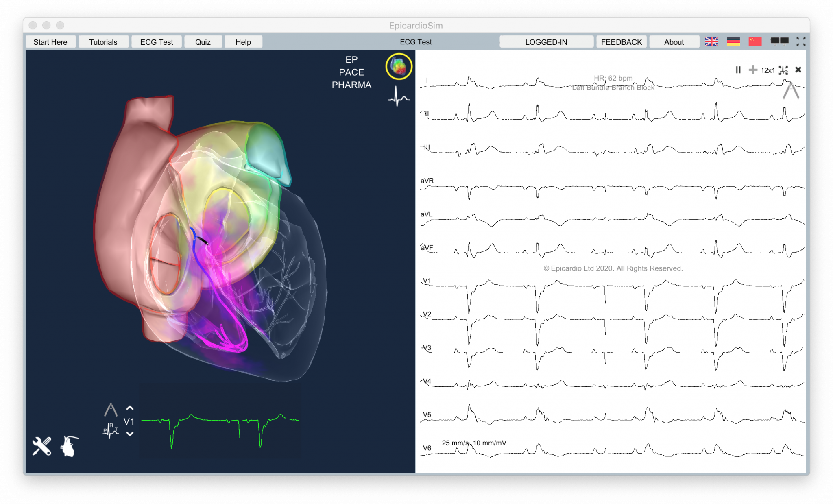833x504 pixels.
Task: Click the FEEDBACK button
Action: pyautogui.click(x=621, y=41)
